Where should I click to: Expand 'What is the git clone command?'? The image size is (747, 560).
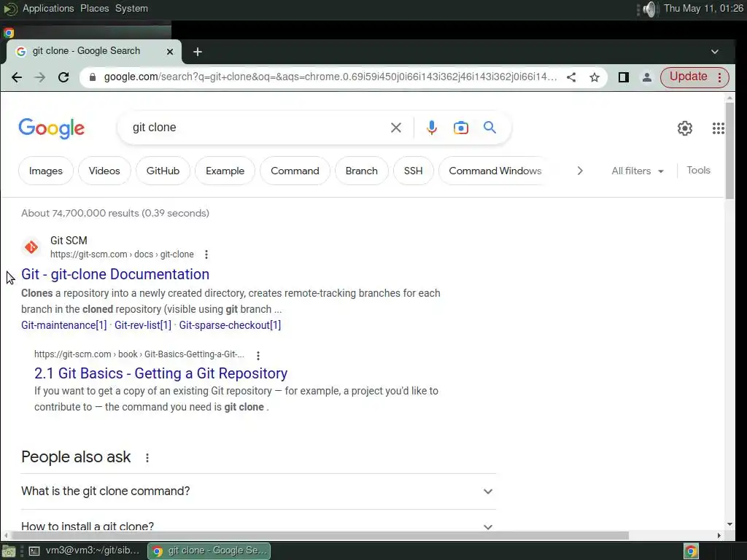pos(258,491)
